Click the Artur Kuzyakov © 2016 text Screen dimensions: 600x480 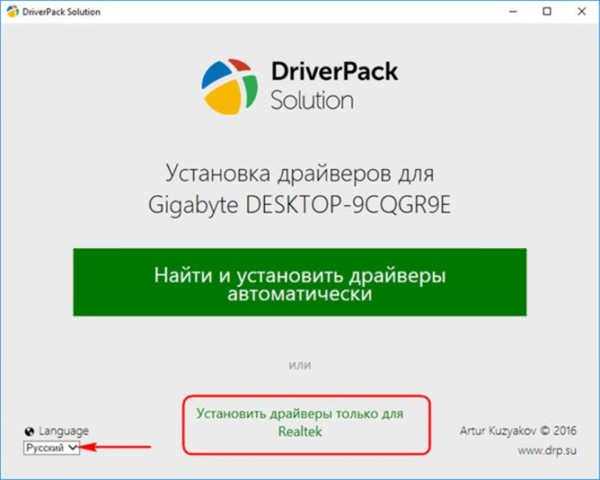point(518,431)
